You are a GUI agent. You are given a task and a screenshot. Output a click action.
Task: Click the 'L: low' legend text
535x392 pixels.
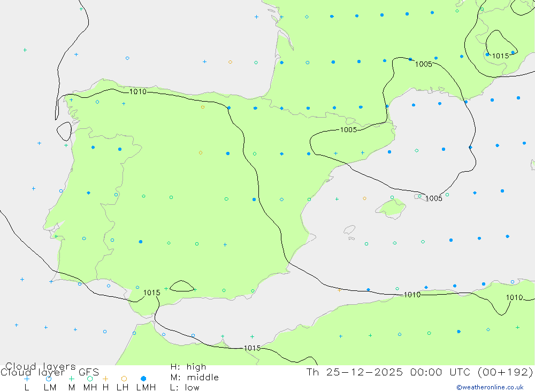pos(185,388)
